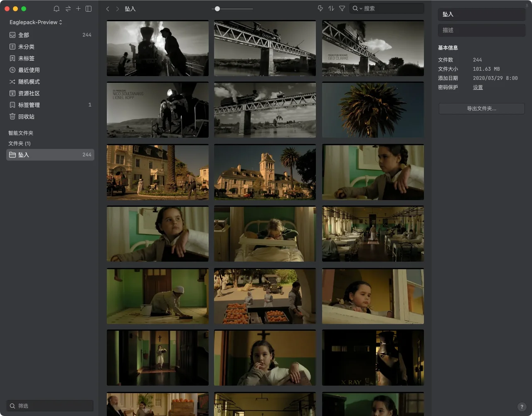The image size is (532, 416).
Task: Open 最近使用 in the sidebar
Action: coord(50,70)
